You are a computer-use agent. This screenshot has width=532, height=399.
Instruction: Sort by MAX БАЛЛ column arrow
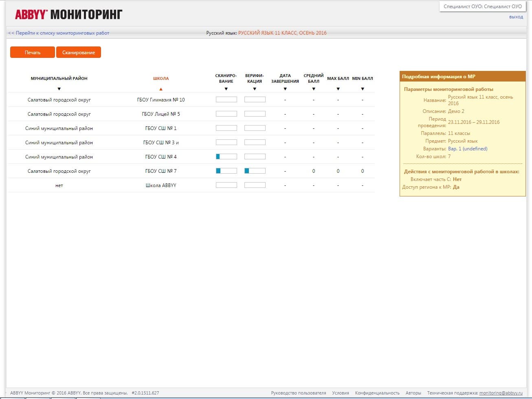(338, 89)
